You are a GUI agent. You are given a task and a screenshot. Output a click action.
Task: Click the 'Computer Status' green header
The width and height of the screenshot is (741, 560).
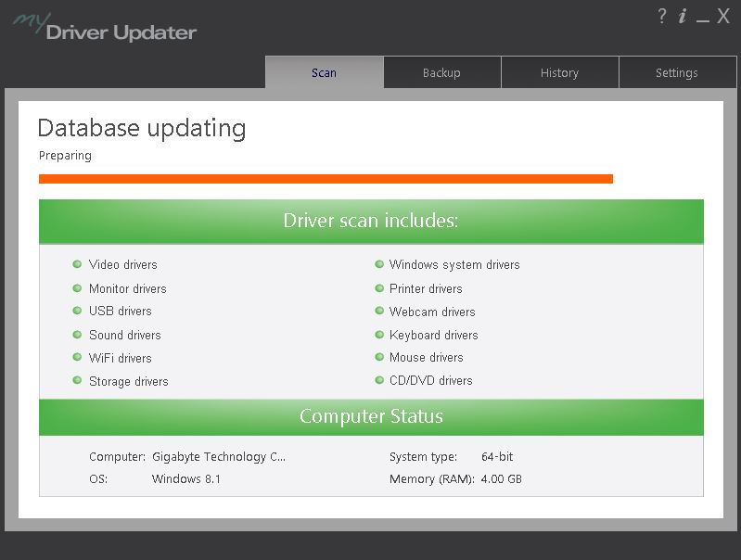click(x=371, y=417)
